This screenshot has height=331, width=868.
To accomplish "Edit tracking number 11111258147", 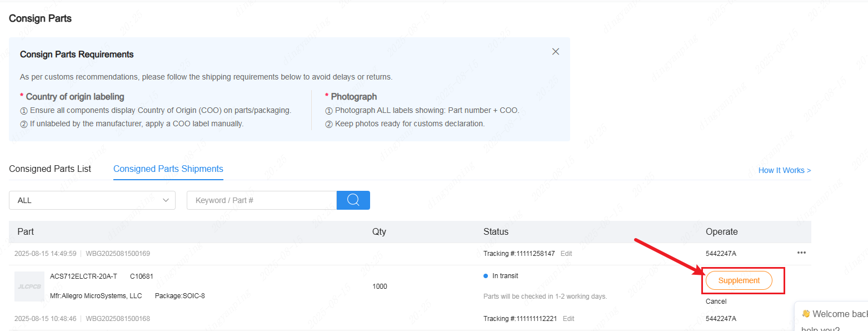I will (x=566, y=254).
